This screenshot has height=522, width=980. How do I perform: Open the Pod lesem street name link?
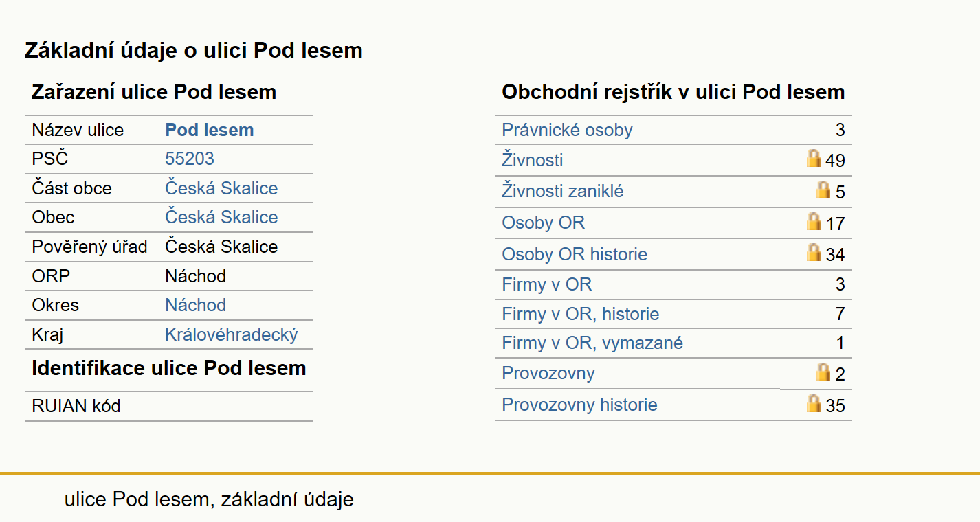[210, 130]
